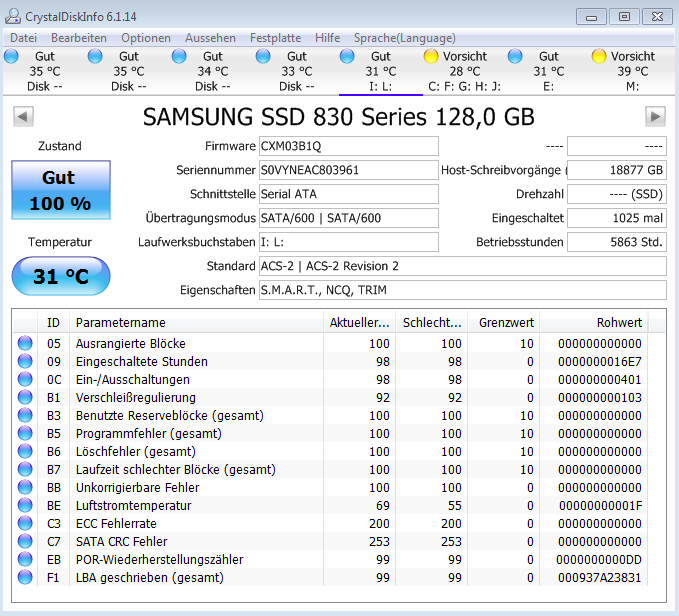Click the yellow status orb for C: F: G: H: J:
The height and width of the screenshot is (616, 679).
click(x=431, y=56)
